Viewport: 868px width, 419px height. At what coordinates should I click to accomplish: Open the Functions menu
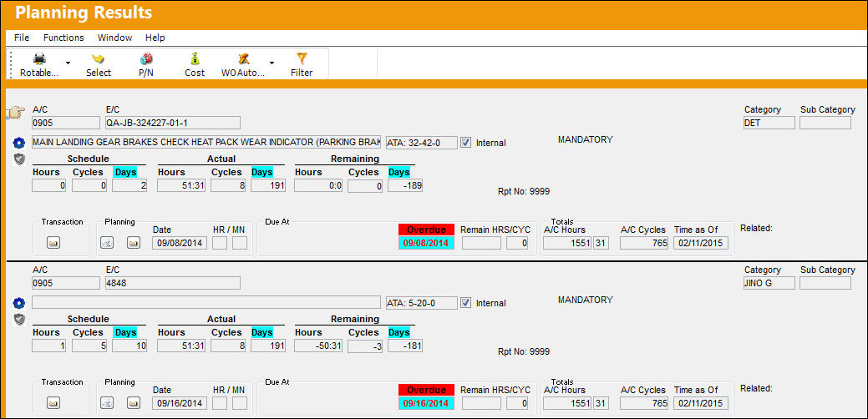click(x=63, y=38)
